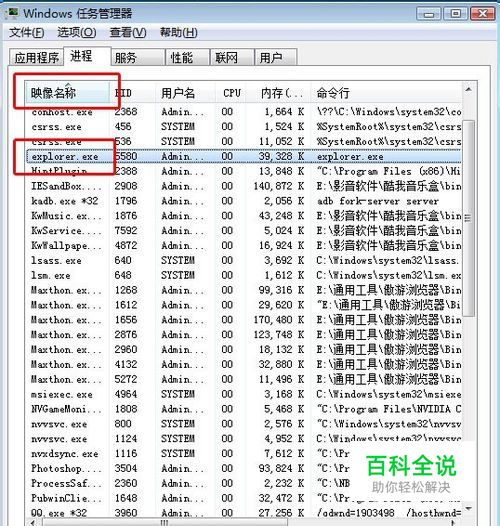Sort by 内存 column header
The width and height of the screenshot is (500, 526).
(x=279, y=93)
